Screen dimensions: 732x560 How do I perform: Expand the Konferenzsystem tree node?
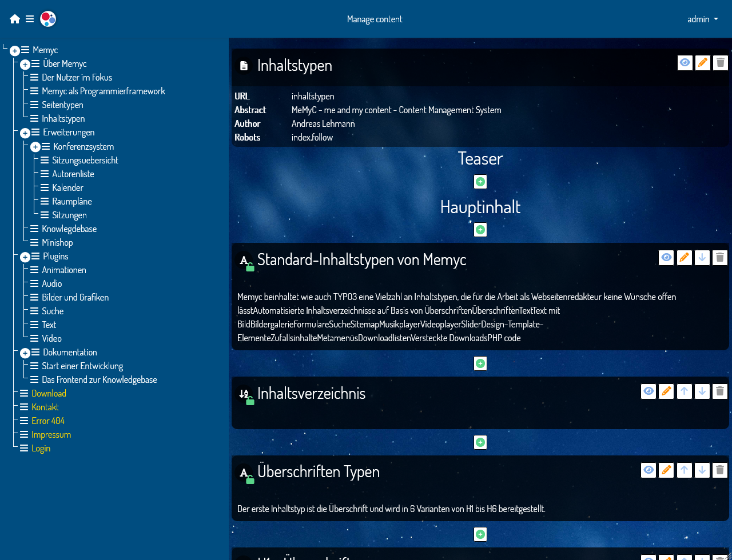click(35, 147)
